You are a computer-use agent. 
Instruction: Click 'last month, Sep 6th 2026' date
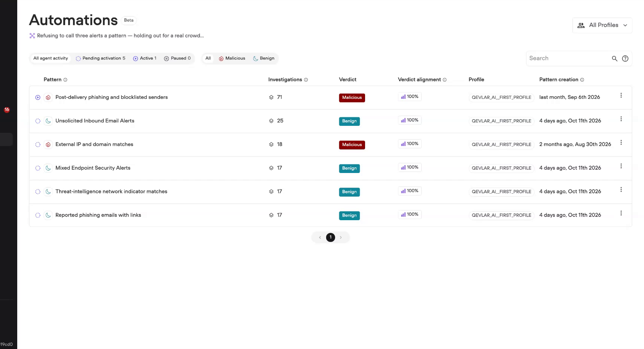569,97
